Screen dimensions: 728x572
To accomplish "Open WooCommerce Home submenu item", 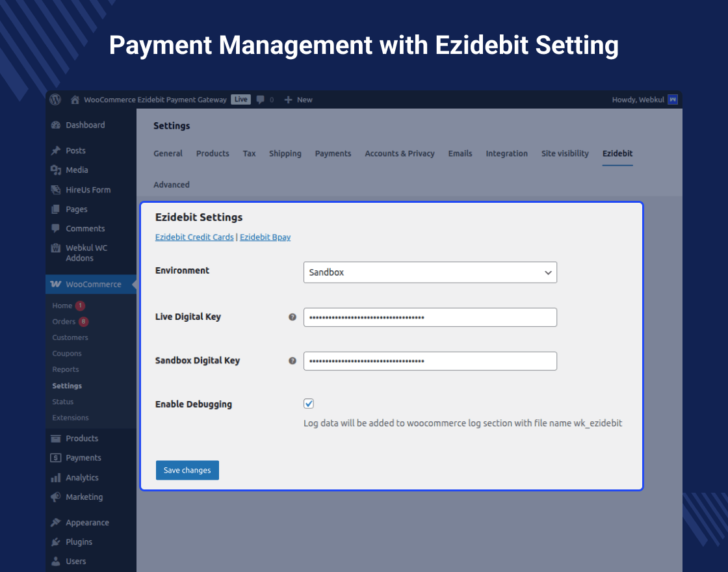I will click(62, 305).
